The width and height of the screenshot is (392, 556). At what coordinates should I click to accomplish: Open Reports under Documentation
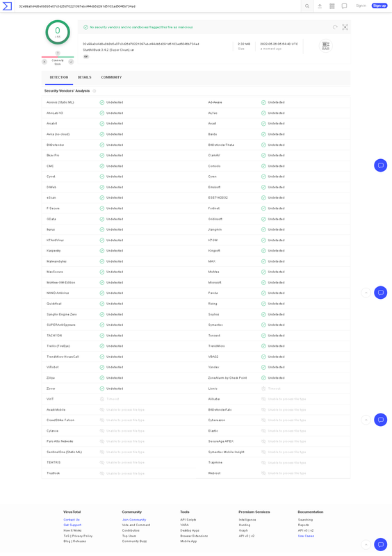pyautogui.click(x=303, y=525)
